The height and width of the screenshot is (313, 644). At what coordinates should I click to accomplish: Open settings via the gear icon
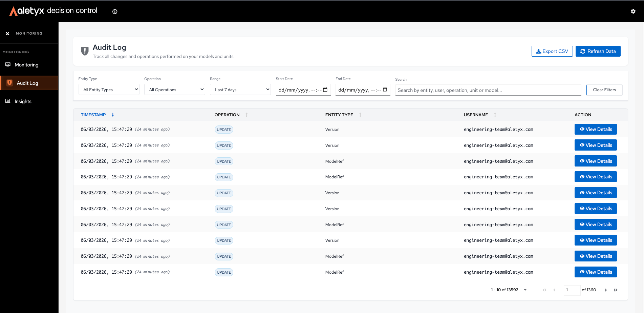click(633, 11)
